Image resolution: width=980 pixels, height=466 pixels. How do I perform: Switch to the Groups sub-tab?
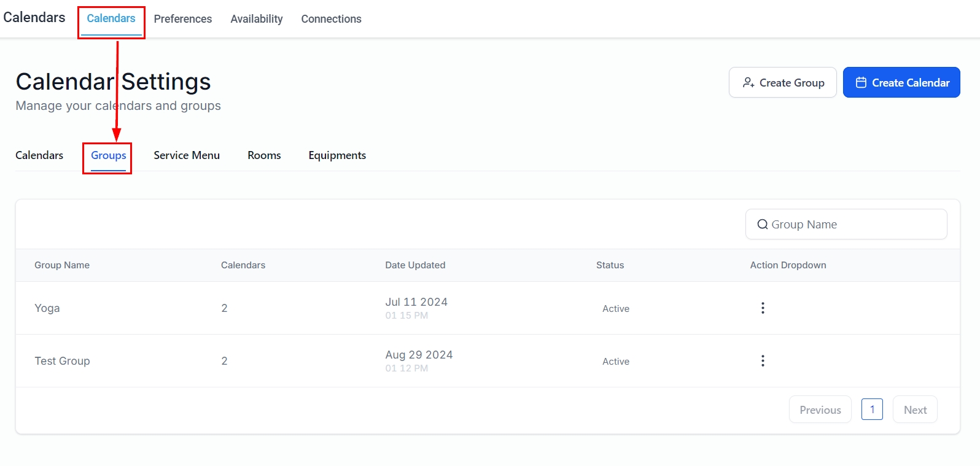pos(108,156)
